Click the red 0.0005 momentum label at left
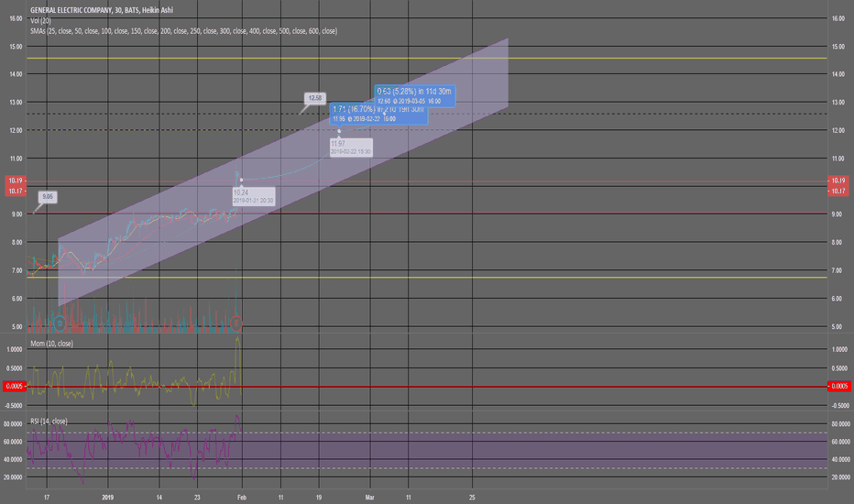The height and width of the screenshot is (504, 854). [x=15, y=386]
